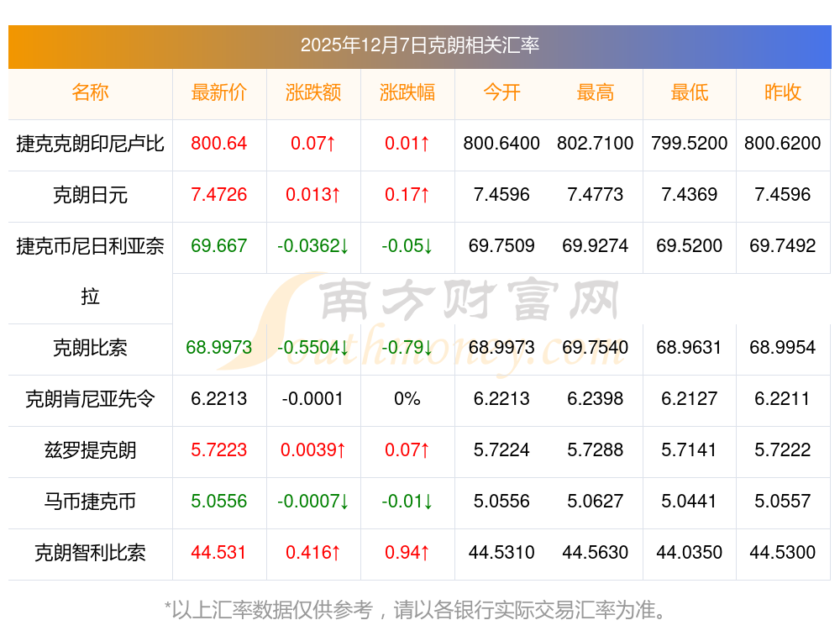Click latest price 800.64
Screen dimensions: 840x636
[x=219, y=144]
